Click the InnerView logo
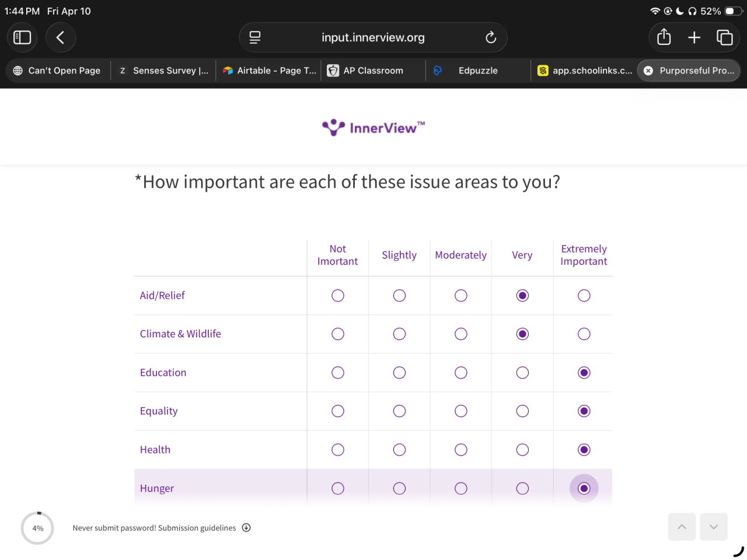The image size is (747, 560). pos(373,127)
